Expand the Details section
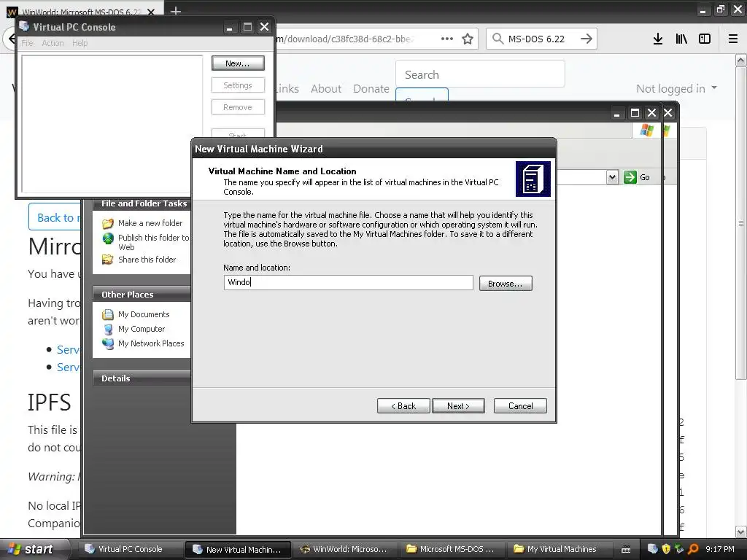 tap(142, 378)
